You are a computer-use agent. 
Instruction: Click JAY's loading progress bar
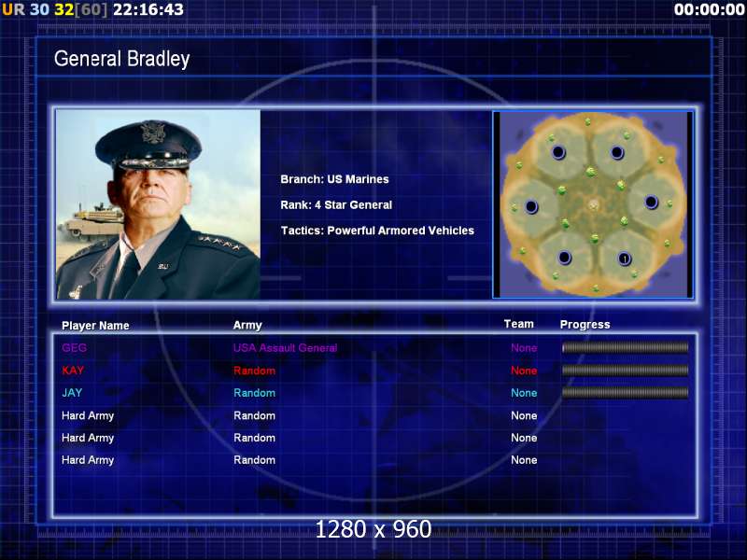[x=625, y=392]
